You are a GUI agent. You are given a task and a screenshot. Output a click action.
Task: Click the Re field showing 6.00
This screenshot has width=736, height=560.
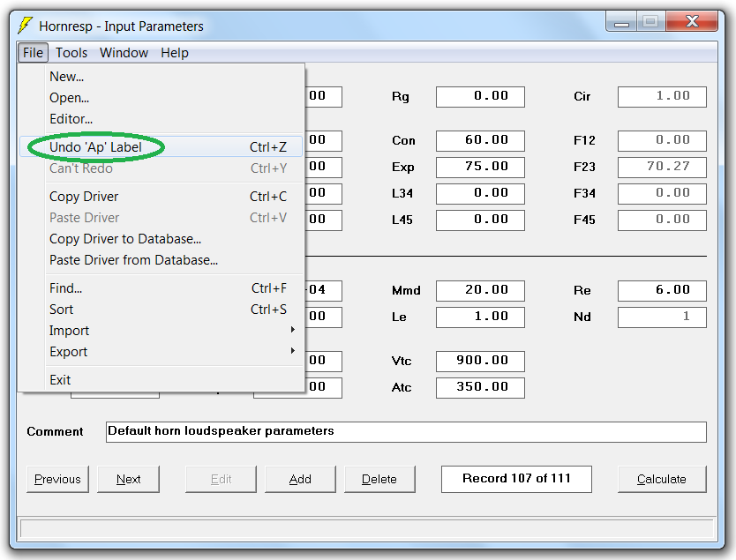click(662, 291)
